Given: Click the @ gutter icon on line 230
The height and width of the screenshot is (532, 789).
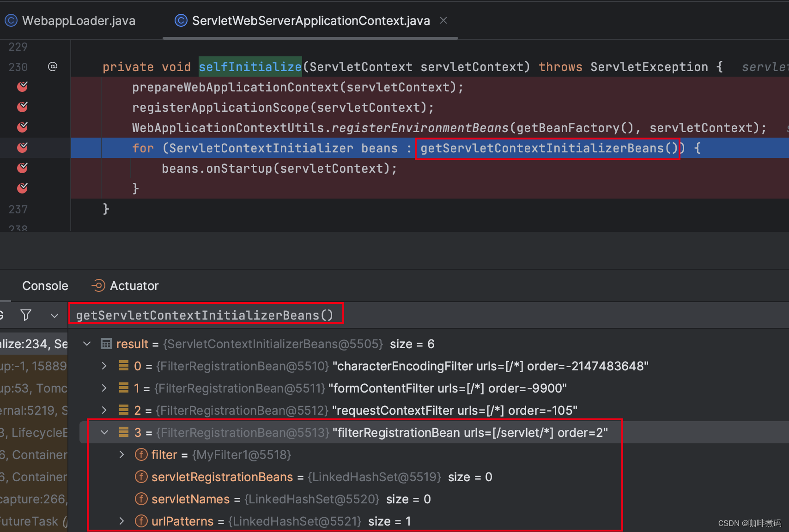Looking at the screenshot, I should pos(53,66).
